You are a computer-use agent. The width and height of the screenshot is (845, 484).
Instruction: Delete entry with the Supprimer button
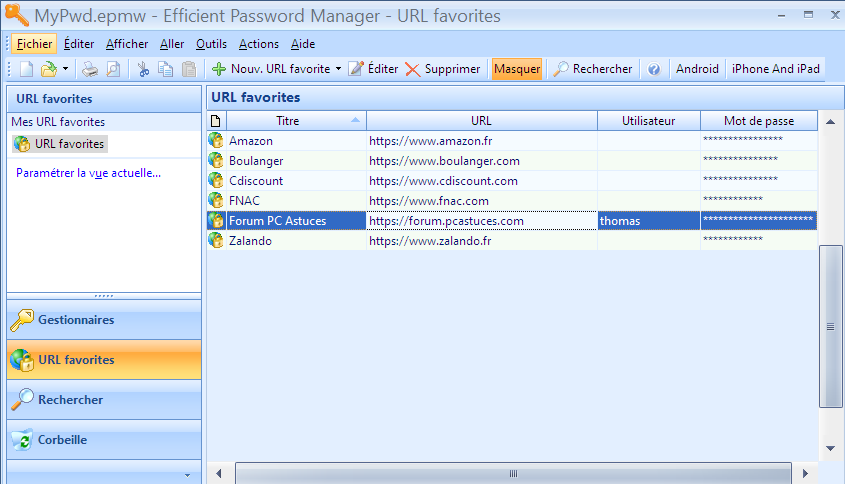[443, 69]
